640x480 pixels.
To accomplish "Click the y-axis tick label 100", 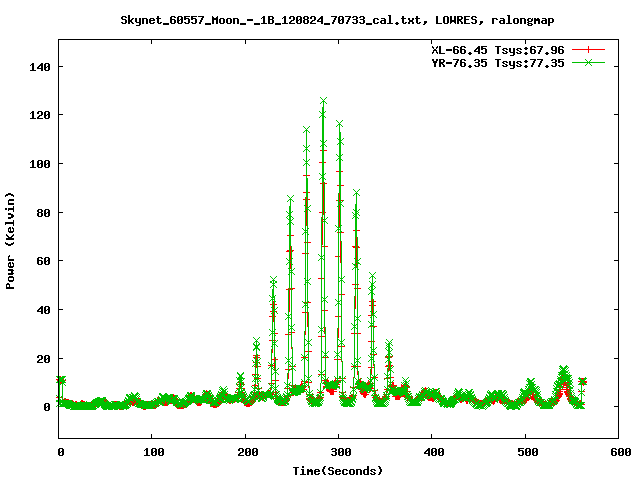I will (40, 164).
